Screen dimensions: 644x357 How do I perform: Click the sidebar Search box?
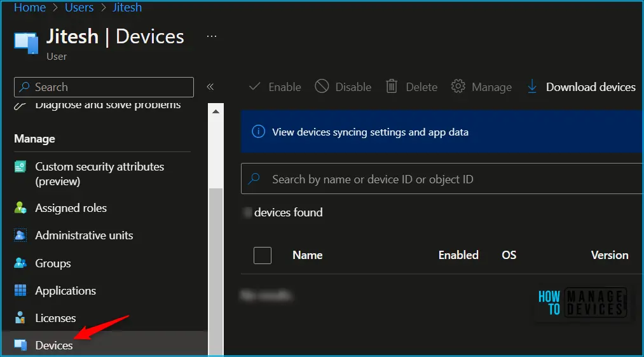[104, 87]
